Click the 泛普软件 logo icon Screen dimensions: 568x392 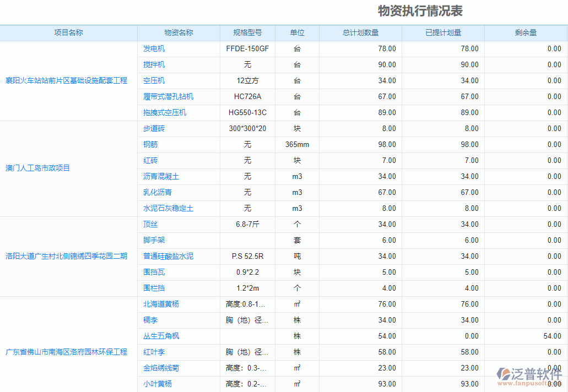(505, 374)
